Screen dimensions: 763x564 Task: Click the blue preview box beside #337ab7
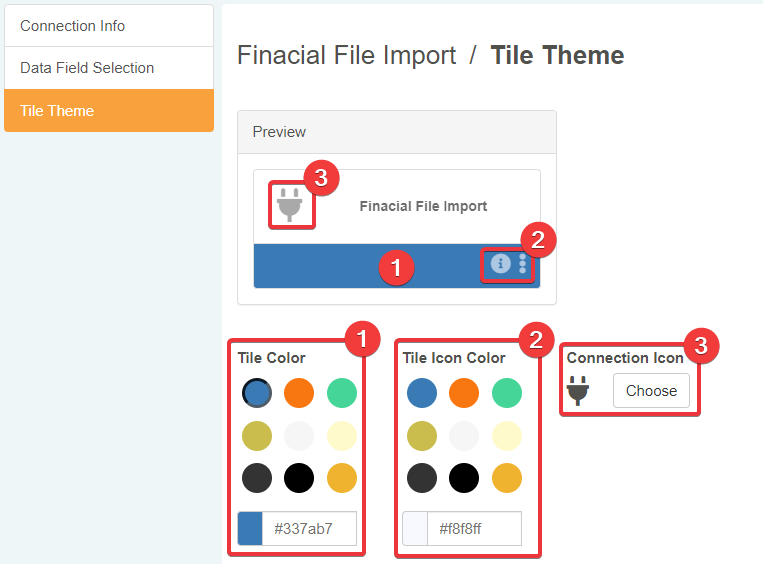250,528
